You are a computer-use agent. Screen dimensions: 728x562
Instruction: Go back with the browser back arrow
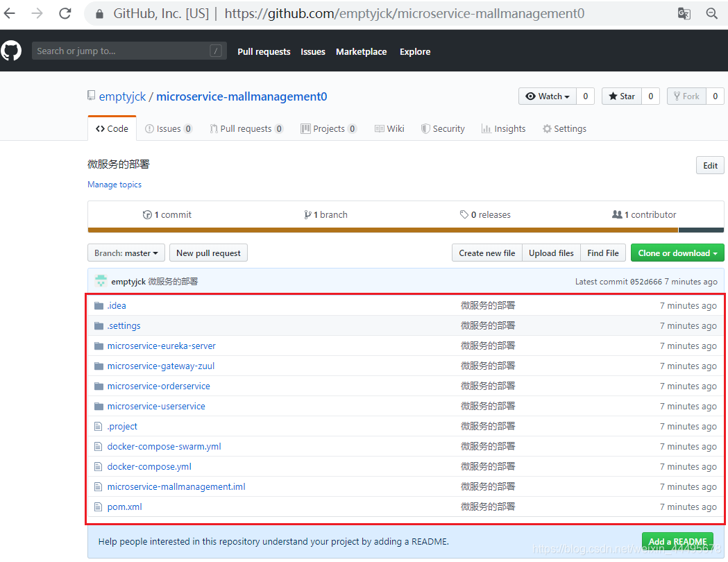[x=10, y=13]
